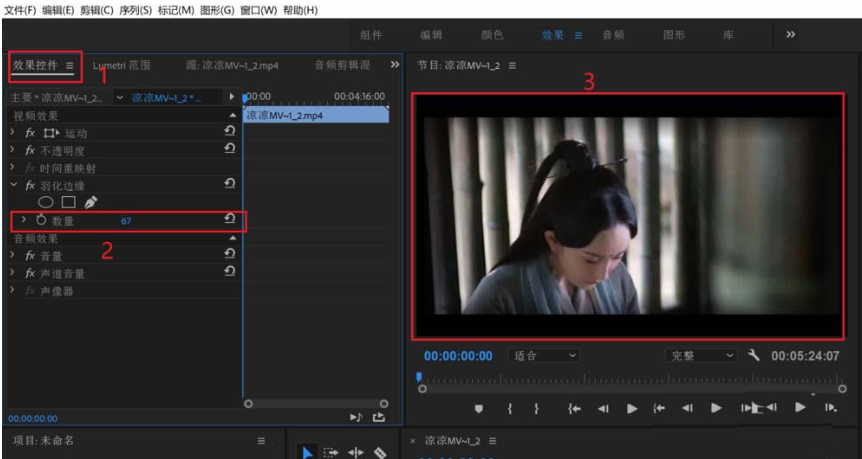This screenshot has width=862, height=459.
Task: Reset the 音量 effect
Action: (x=230, y=253)
